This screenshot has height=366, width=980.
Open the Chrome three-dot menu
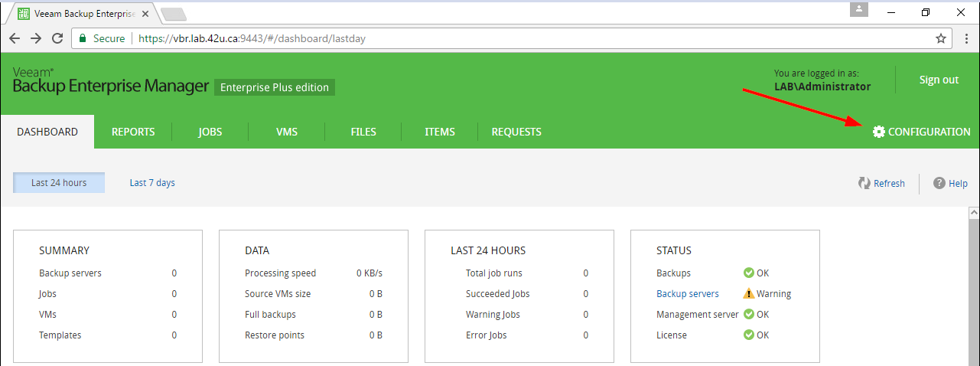click(965, 38)
